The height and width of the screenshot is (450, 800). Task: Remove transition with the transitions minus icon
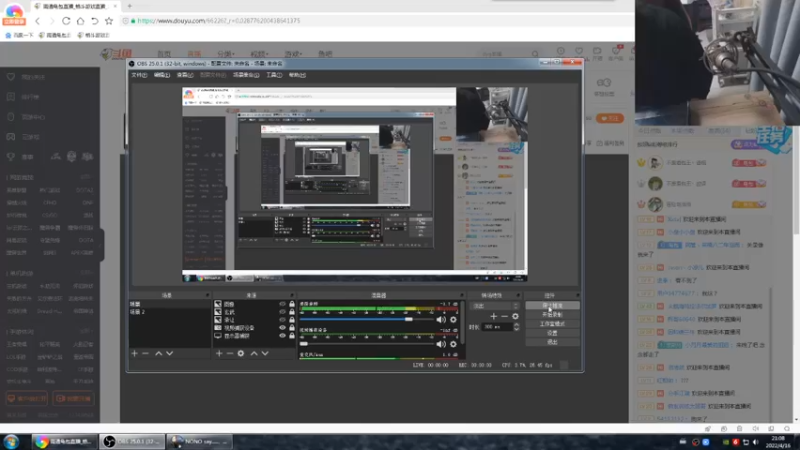click(x=505, y=316)
